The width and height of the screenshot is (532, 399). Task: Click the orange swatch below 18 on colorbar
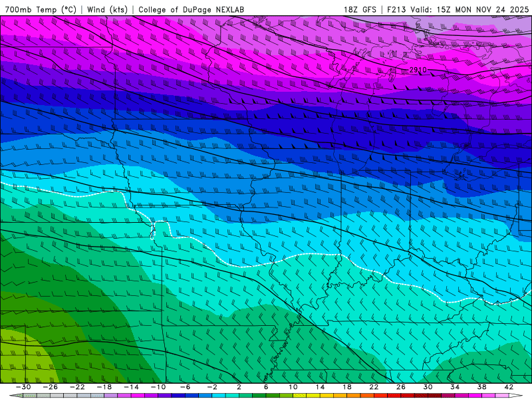[354, 396]
